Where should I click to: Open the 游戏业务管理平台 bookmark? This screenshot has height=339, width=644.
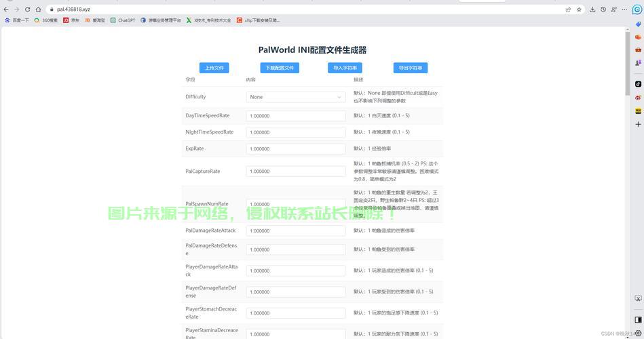click(161, 20)
